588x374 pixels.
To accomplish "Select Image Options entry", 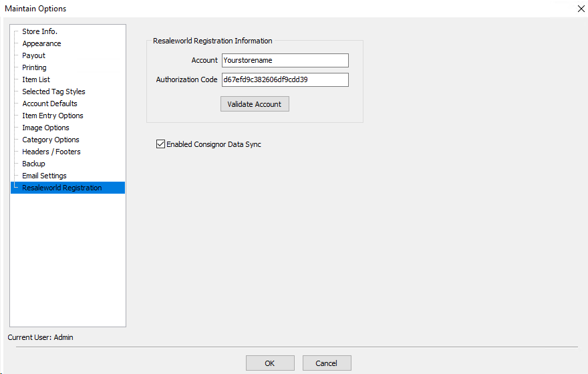I will 45,128.
